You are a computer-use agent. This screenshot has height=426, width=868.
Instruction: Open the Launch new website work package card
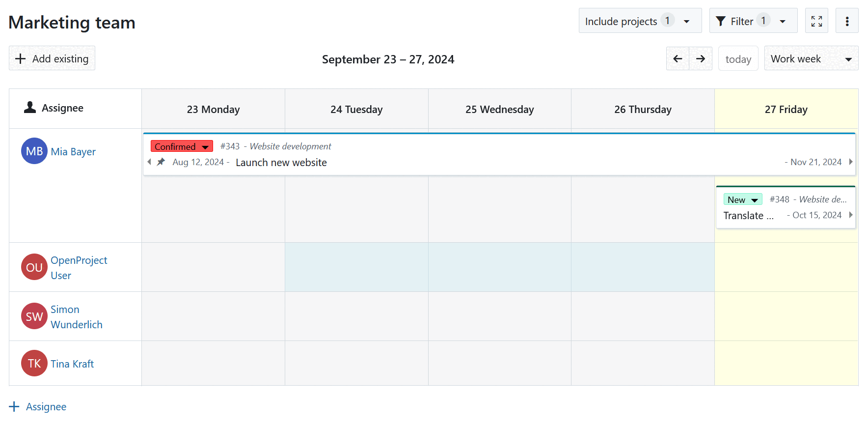pyautogui.click(x=281, y=163)
